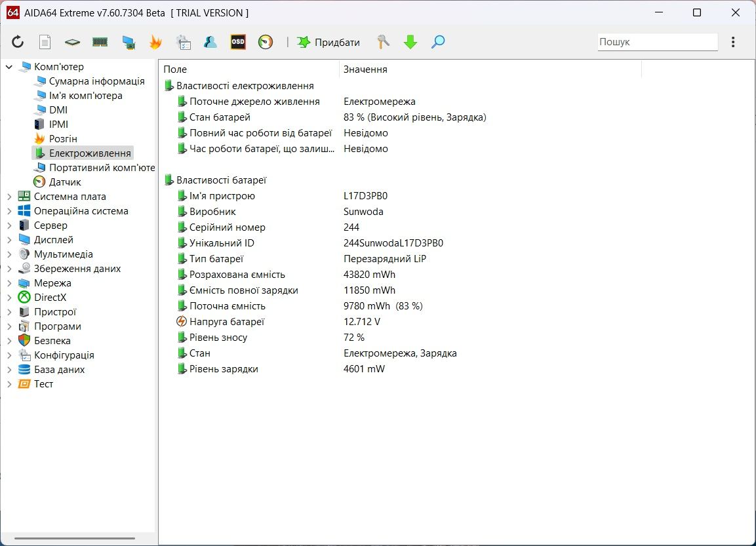Click the База даних database icon
The image size is (756, 546).
24,370
